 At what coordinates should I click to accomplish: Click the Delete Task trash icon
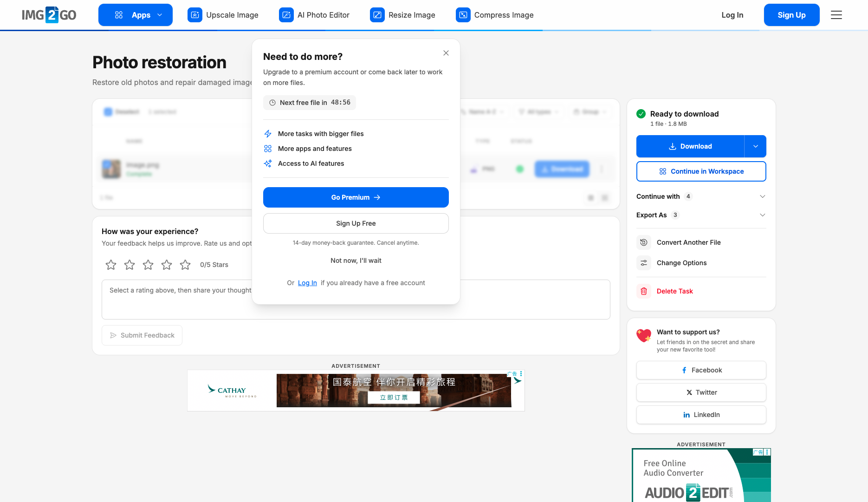(644, 291)
